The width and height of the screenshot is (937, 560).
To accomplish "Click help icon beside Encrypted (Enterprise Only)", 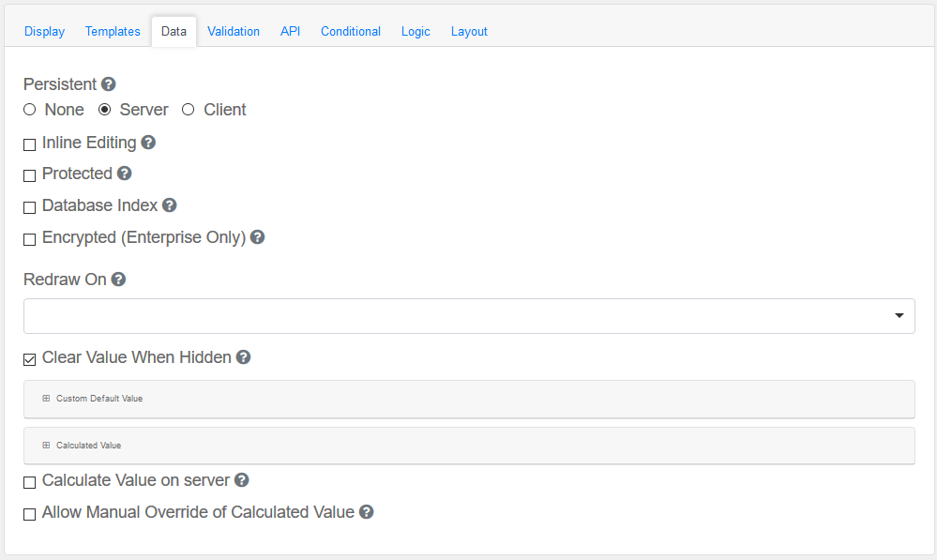I will click(257, 237).
